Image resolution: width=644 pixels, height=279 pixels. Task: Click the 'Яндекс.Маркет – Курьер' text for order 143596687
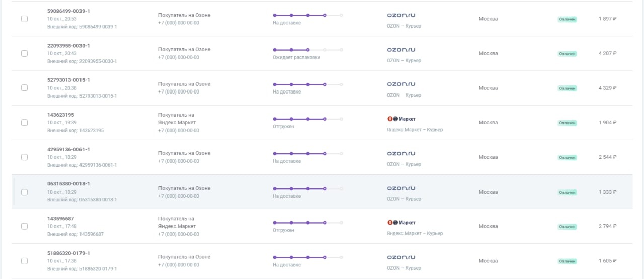click(x=415, y=233)
